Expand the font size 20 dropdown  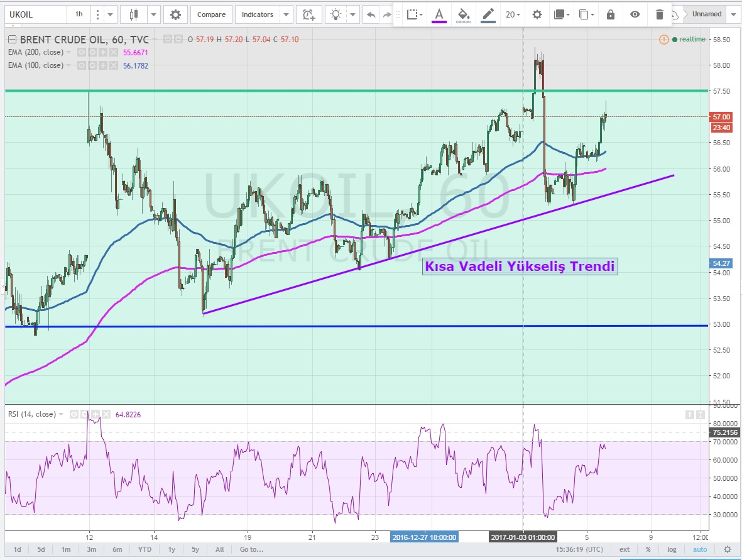513,14
